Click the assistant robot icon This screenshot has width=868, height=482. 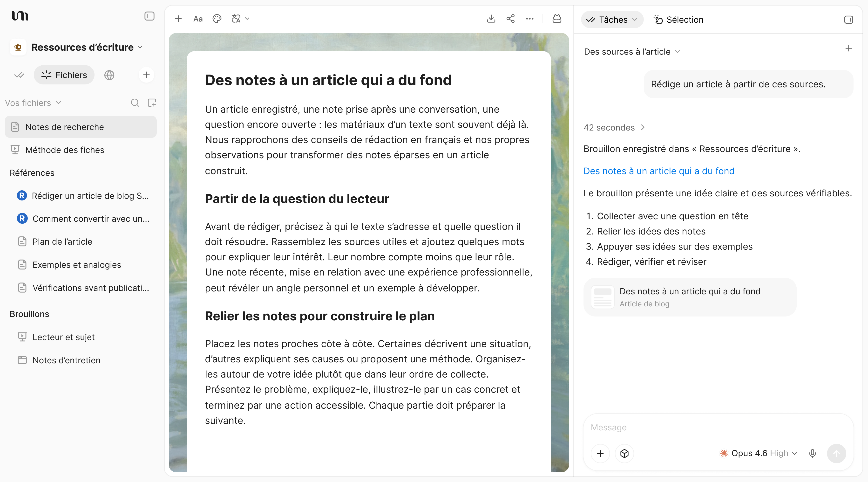[x=557, y=19]
